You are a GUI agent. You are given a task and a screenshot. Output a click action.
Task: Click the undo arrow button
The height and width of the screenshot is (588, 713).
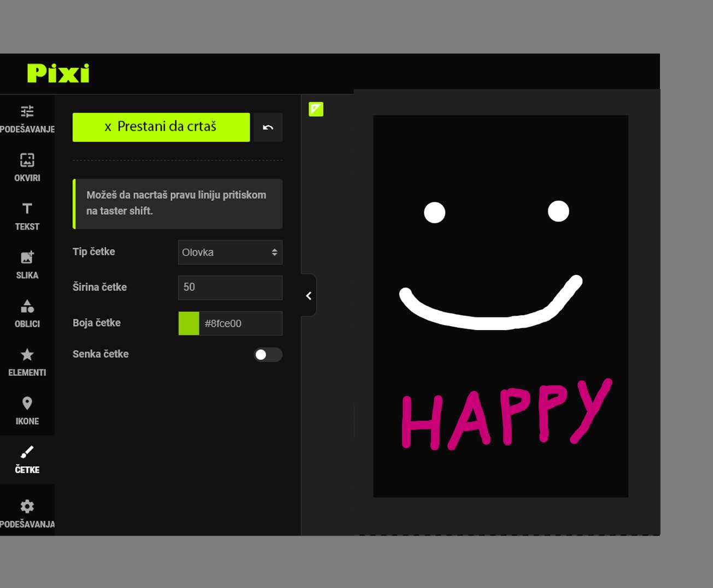[268, 127]
